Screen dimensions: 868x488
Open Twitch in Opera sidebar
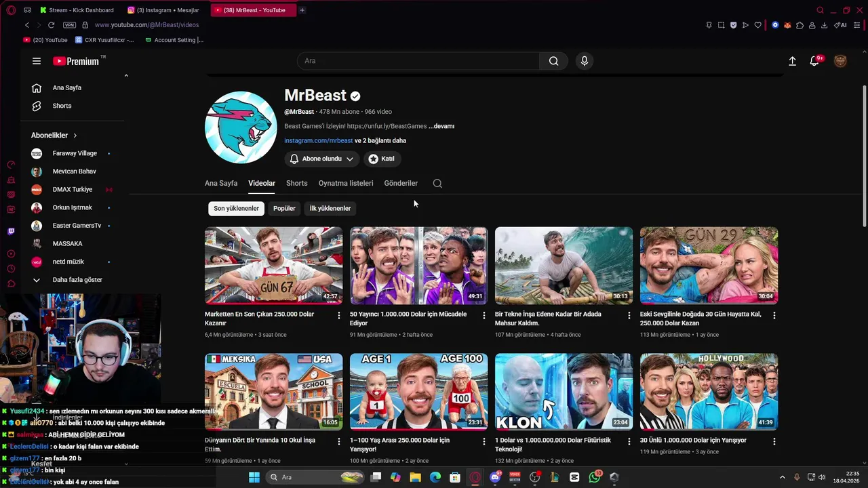click(11, 231)
